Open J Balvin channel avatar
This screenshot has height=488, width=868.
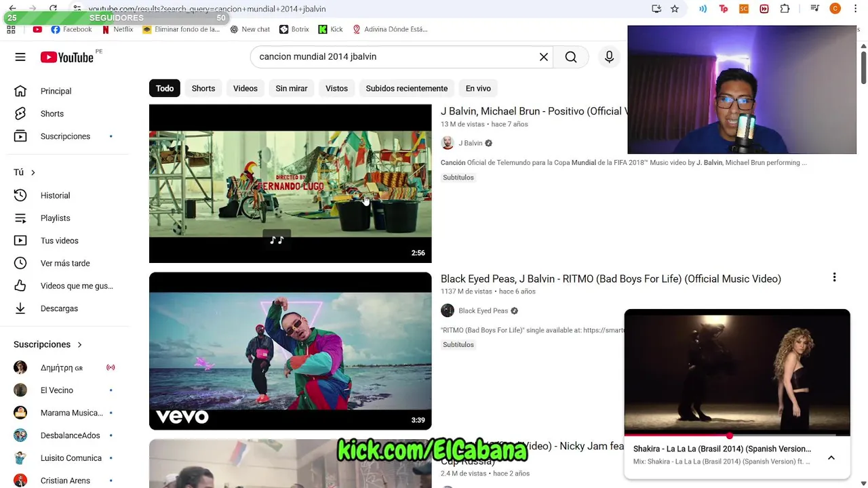tap(448, 143)
